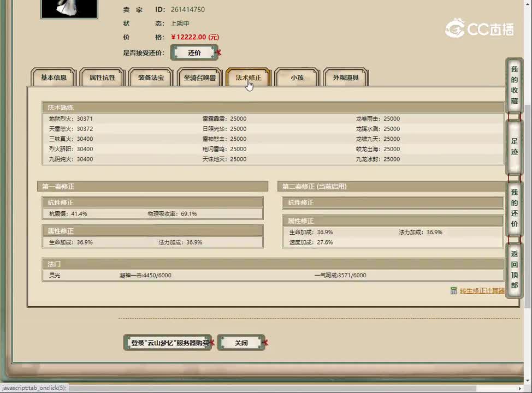Click the 登录"云山梦忆"服务器购买 button
This screenshot has height=393, width=532.
[168, 343]
